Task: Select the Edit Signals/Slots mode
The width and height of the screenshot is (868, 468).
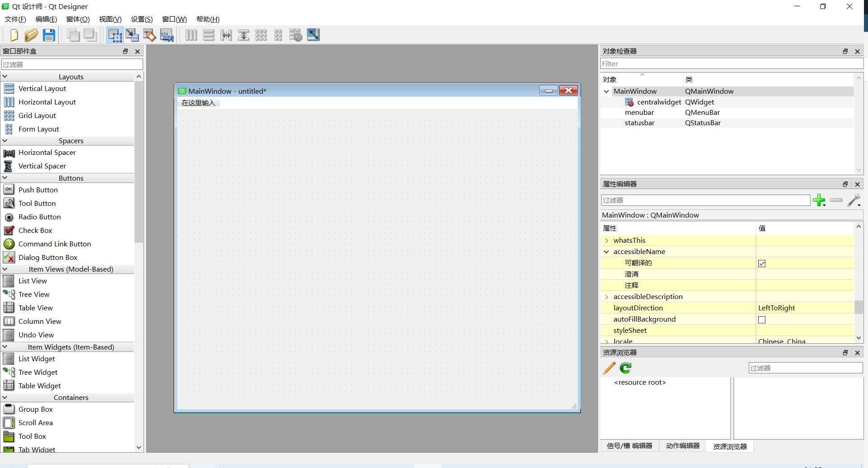Action: point(132,35)
